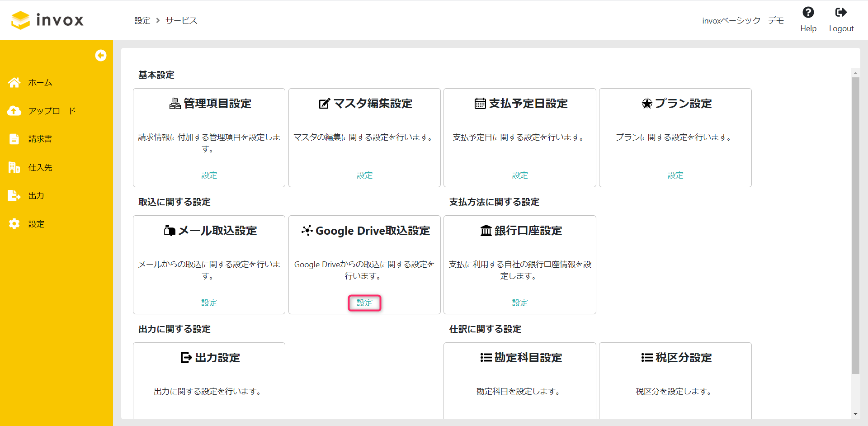Open ホーム in the sidebar menu
Screen dimensions: 868x426
[40, 82]
